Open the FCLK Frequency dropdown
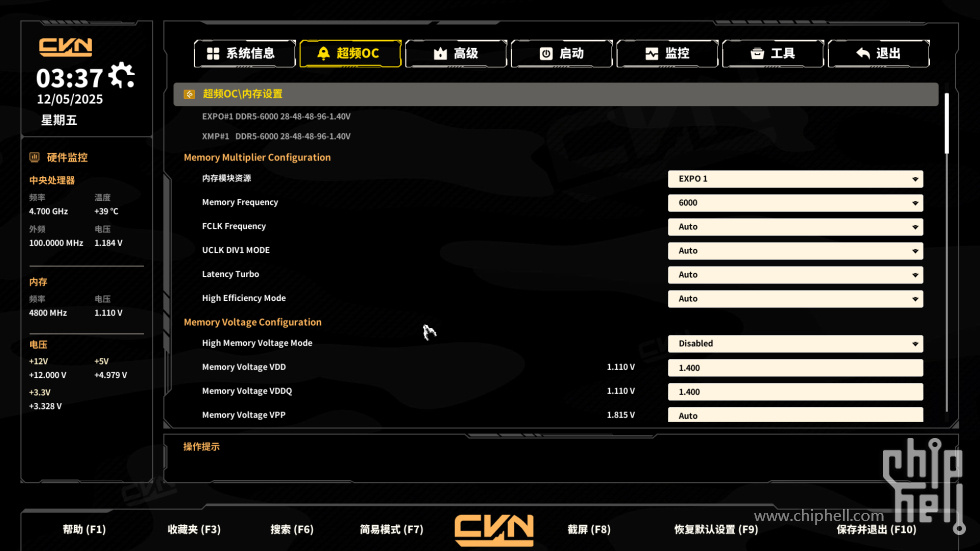This screenshot has width=980, height=551. click(x=795, y=227)
